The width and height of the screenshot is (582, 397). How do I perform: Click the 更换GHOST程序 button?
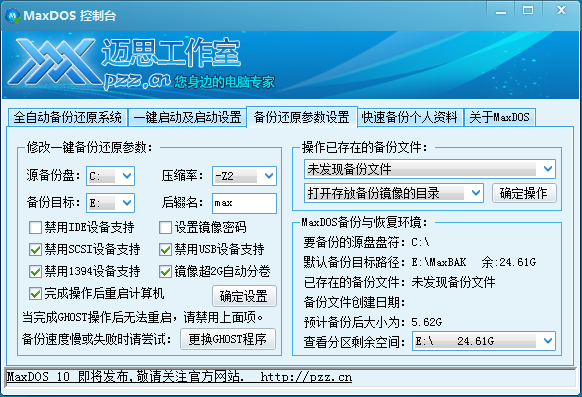tap(228, 339)
